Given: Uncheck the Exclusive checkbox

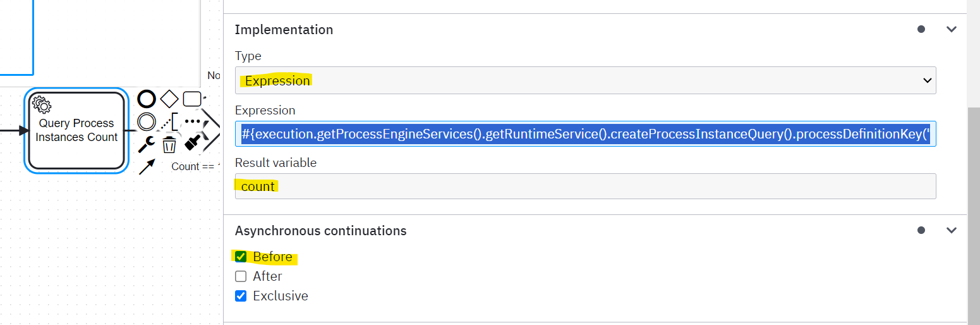Looking at the screenshot, I should [x=241, y=296].
